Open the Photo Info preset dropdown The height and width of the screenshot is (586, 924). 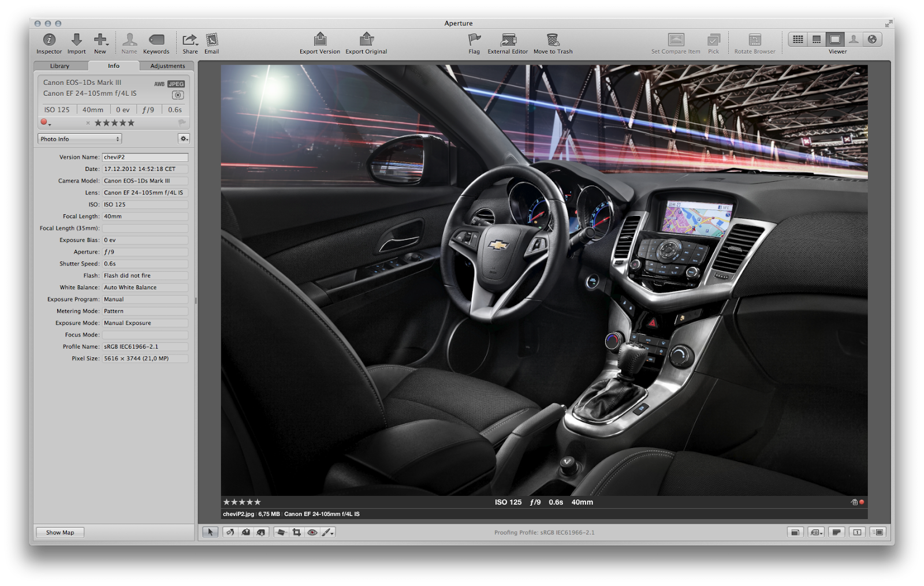tap(80, 139)
